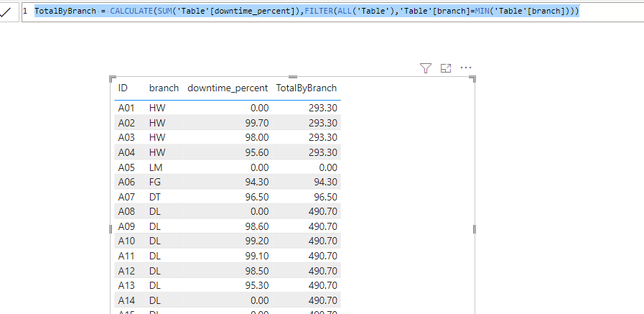Click the 98.60 downtime value
Image resolution: width=644 pixels, height=314 pixels.
tap(257, 226)
